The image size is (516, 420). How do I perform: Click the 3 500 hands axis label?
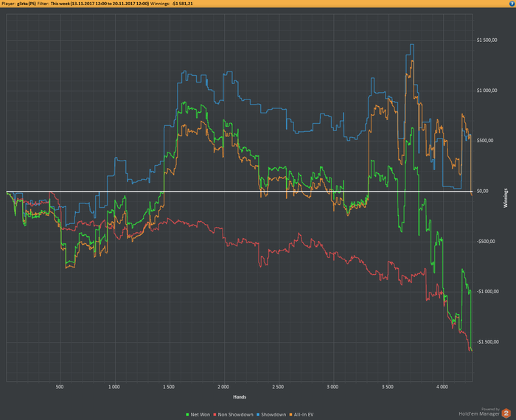click(x=387, y=387)
